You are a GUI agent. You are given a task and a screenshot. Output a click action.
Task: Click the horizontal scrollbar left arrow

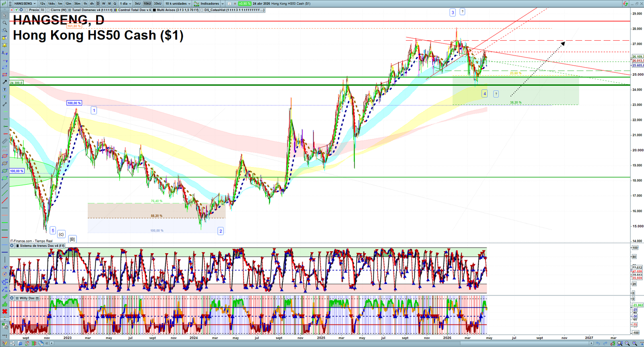click(52, 343)
